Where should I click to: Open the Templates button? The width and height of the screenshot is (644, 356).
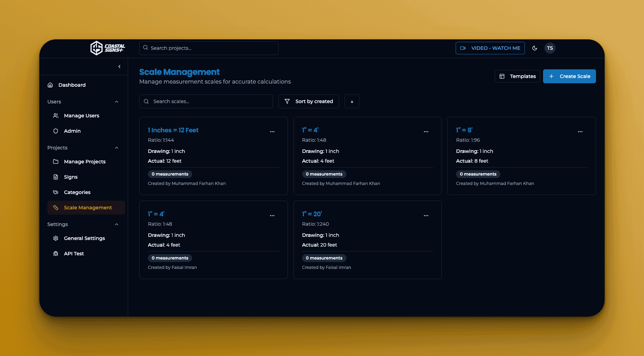coord(517,76)
